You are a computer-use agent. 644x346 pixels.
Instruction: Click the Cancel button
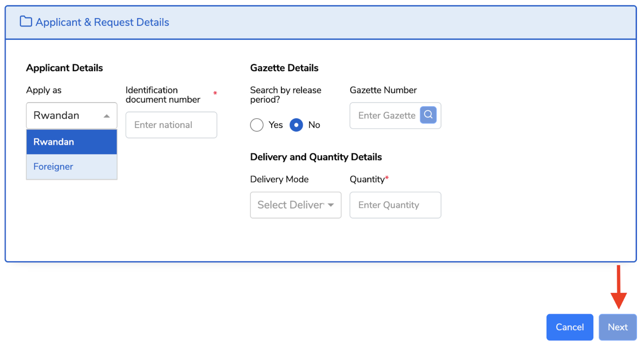tap(569, 327)
